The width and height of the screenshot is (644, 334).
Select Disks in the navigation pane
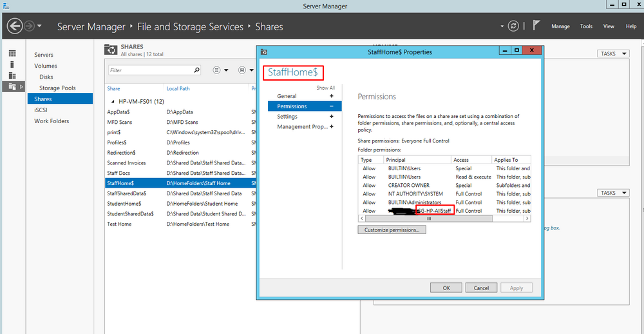click(x=46, y=77)
